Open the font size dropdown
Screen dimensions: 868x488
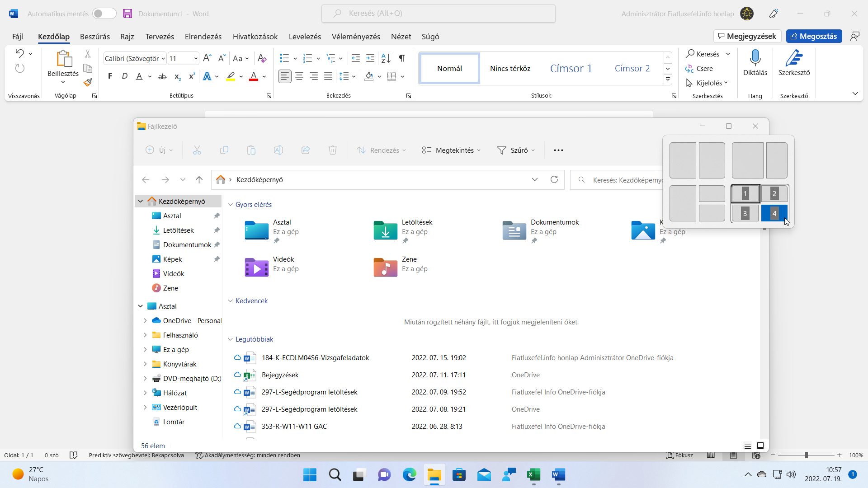(x=195, y=58)
